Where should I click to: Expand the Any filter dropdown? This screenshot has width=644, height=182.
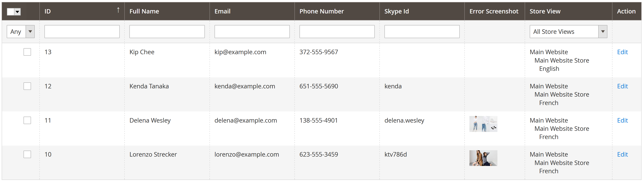coord(21,32)
